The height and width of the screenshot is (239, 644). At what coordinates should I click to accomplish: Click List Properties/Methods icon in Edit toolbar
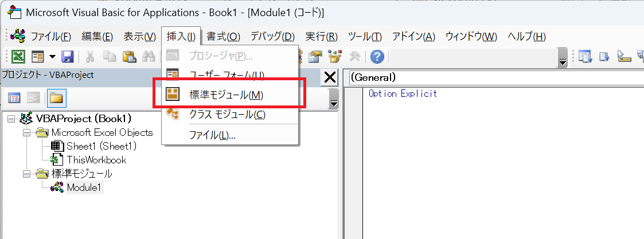coord(585,56)
